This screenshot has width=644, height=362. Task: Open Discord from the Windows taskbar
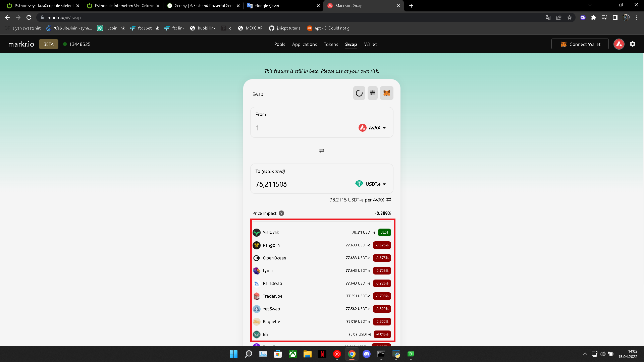[x=366, y=354]
